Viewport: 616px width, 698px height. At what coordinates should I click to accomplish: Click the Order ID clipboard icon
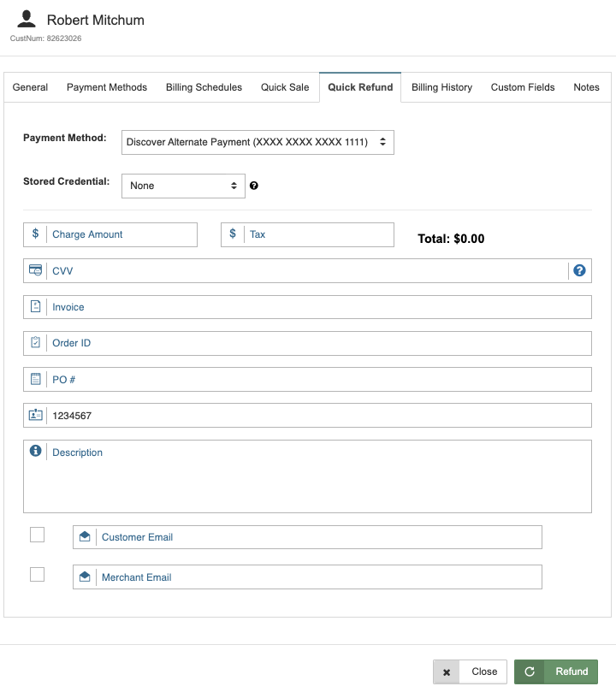[35, 342]
